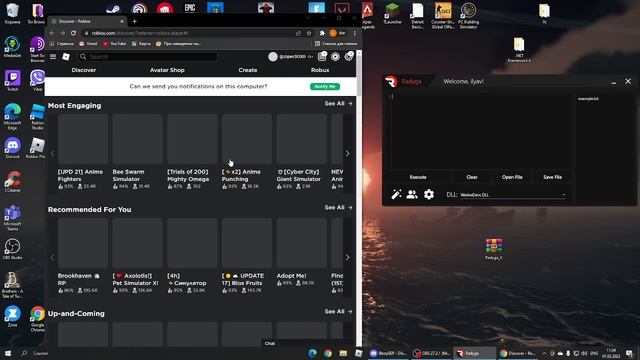Show hidden system tray icons
640x360 pixels.
click(544, 353)
